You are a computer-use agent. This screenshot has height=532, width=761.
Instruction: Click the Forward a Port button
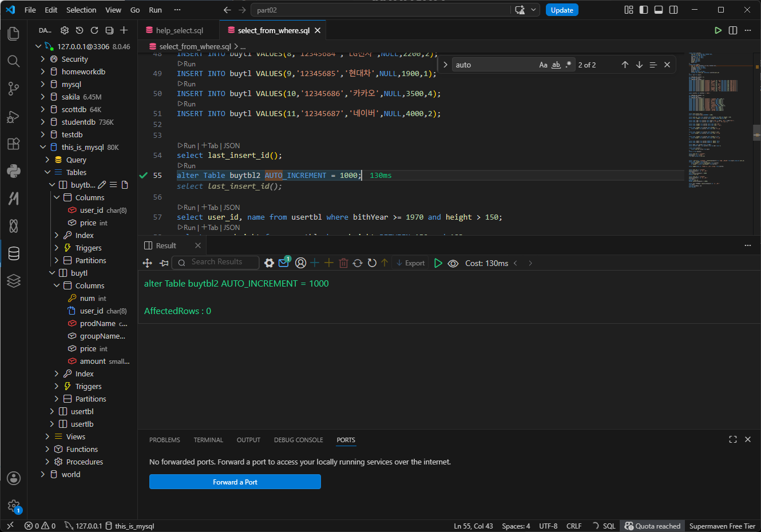coord(235,482)
